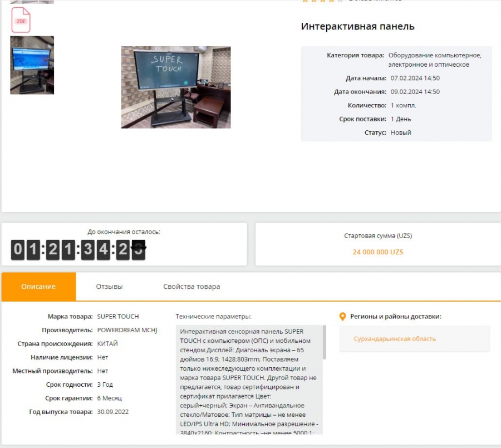Viewport: 501px width, 448px height.
Task: Click the До окончания осталось label
Action: (124, 232)
